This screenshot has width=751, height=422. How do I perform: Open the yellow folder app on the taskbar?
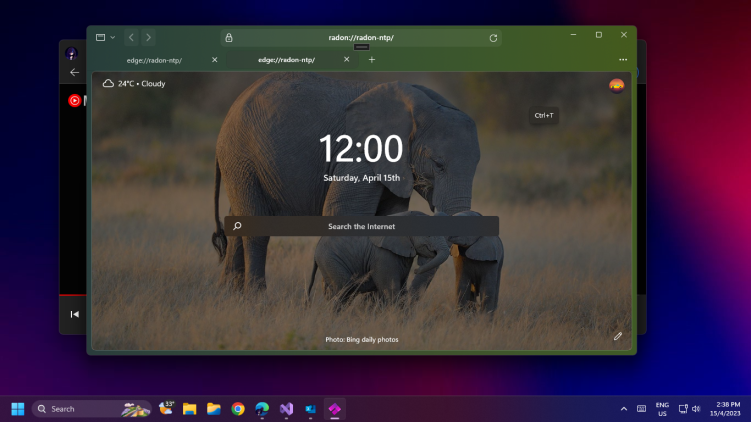[x=214, y=409]
